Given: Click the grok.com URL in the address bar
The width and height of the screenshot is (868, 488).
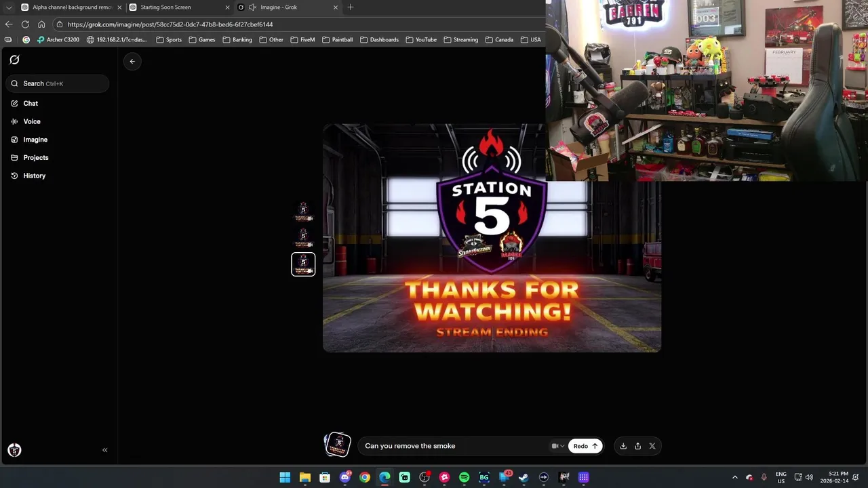Looking at the screenshot, I should click(170, 24).
